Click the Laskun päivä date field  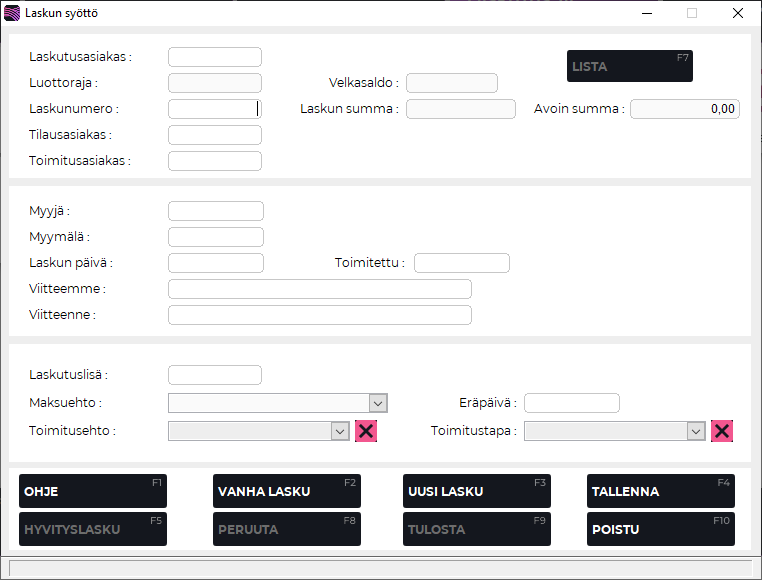tap(216, 263)
